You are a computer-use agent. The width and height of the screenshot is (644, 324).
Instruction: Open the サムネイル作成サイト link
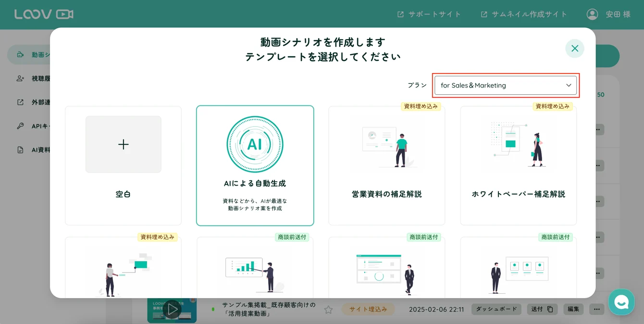[524, 14]
